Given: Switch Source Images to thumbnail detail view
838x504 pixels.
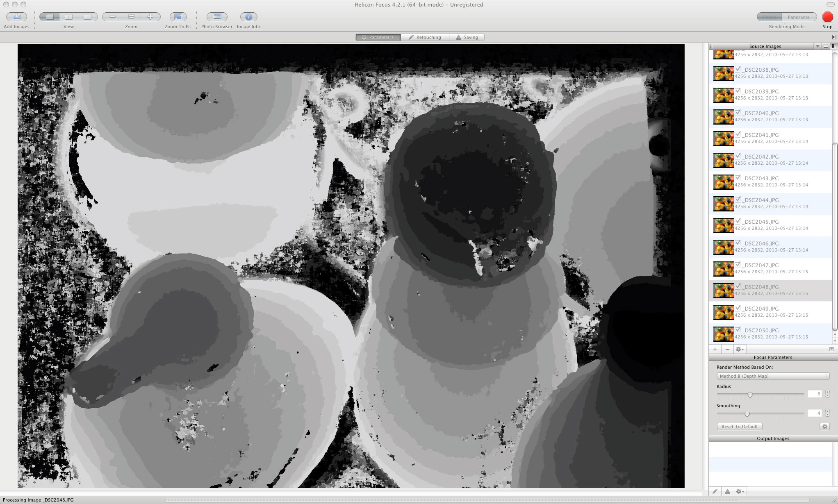Looking at the screenshot, I should coord(834,46).
